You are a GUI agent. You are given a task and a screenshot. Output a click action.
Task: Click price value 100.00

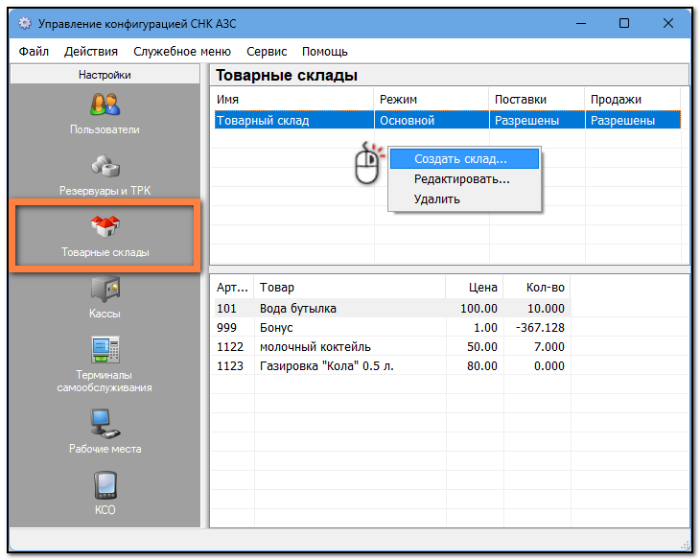pyautogui.click(x=479, y=308)
